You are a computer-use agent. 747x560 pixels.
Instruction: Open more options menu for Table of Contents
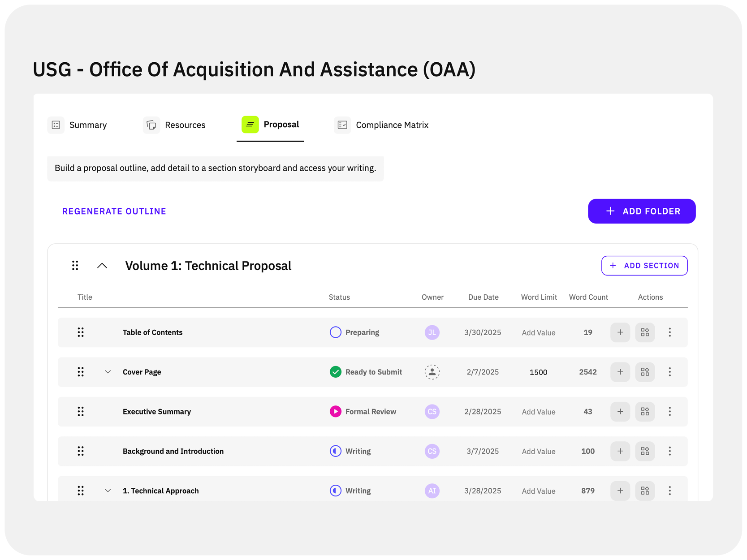tap(670, 332)
